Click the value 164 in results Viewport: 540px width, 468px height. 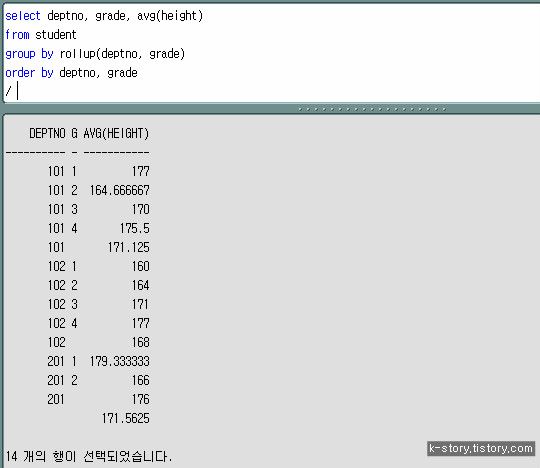click(141, 285)
